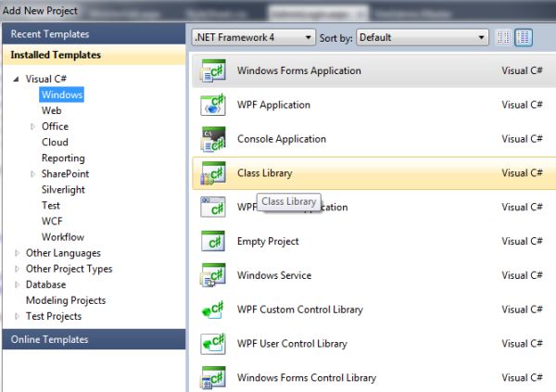The width and height of the screenshot is (556, 392).
Task: Click Visual C# label in Console Application row
Action: point(522,139)
